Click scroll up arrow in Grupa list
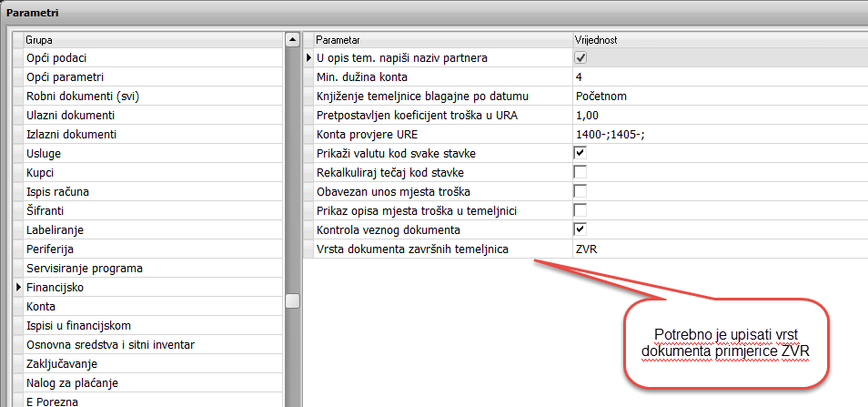 point(292,40)
